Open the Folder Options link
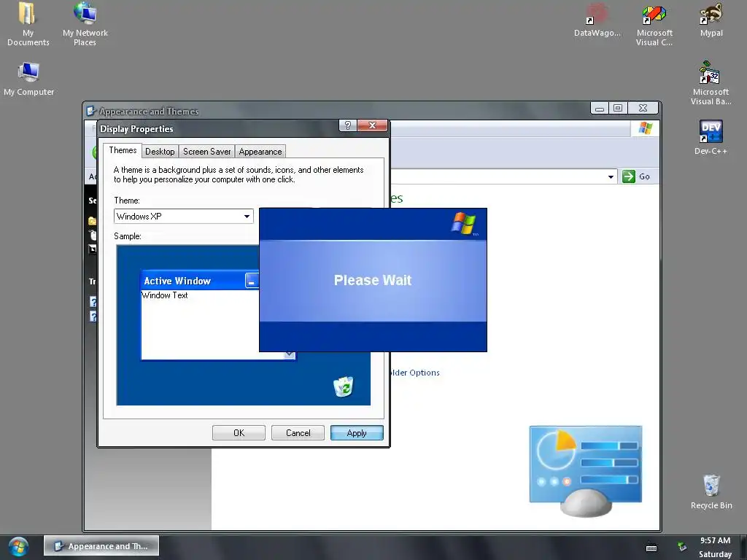Screen dimensions: 747x560 click(x=414, y=373)
